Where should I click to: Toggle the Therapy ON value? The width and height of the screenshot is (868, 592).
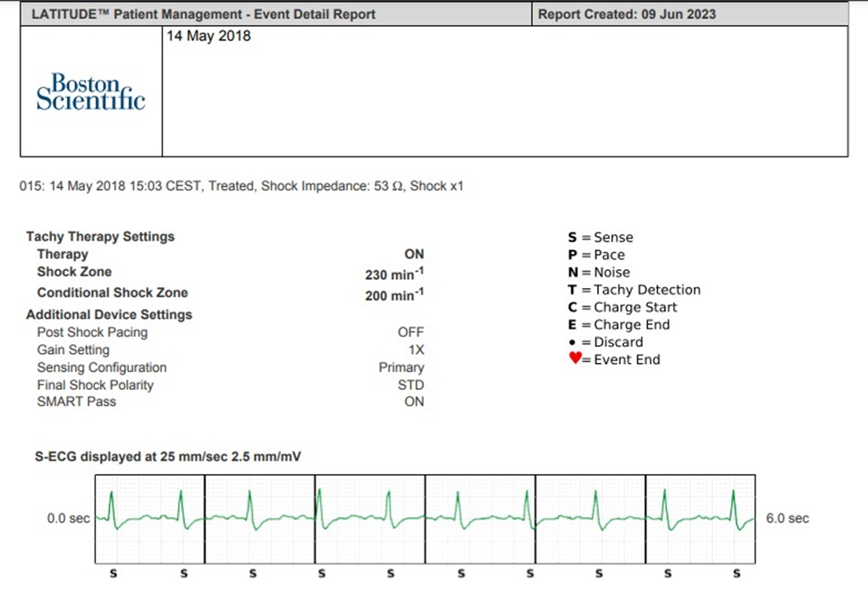(414, 255)
